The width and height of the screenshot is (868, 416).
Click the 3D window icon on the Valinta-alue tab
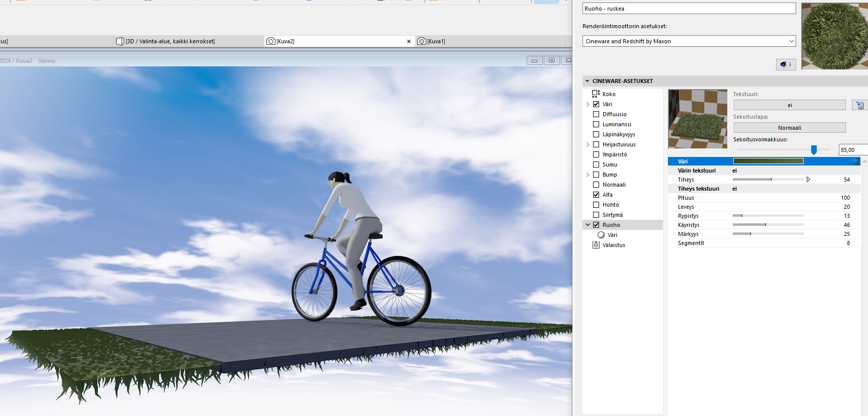[120, 41]
